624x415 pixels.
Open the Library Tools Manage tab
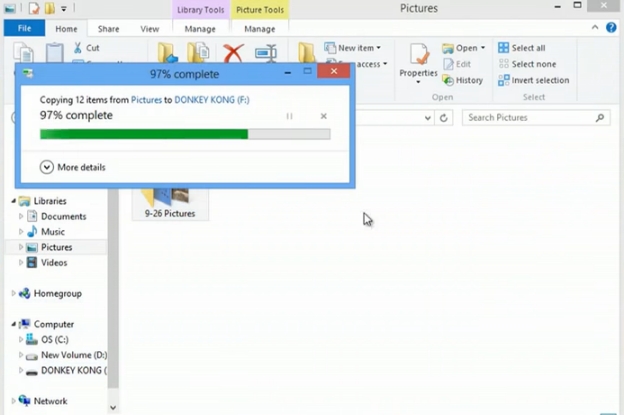coord(200,29)
